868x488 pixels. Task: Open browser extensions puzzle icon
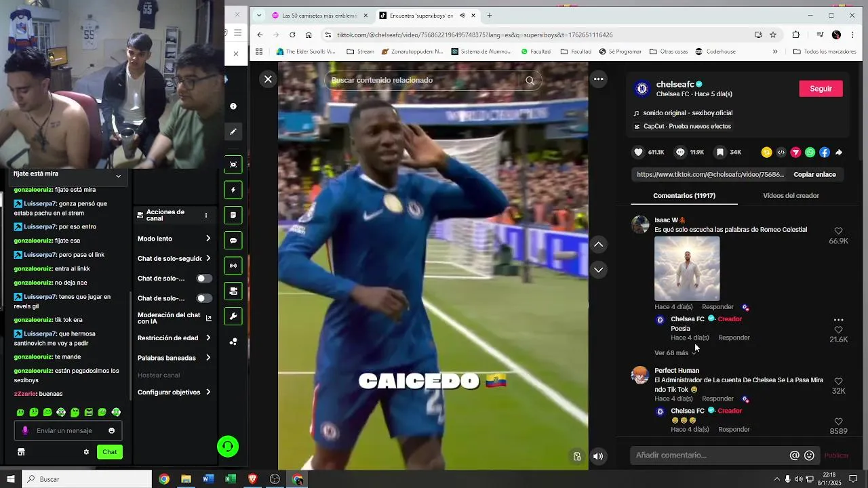[796, 35]
